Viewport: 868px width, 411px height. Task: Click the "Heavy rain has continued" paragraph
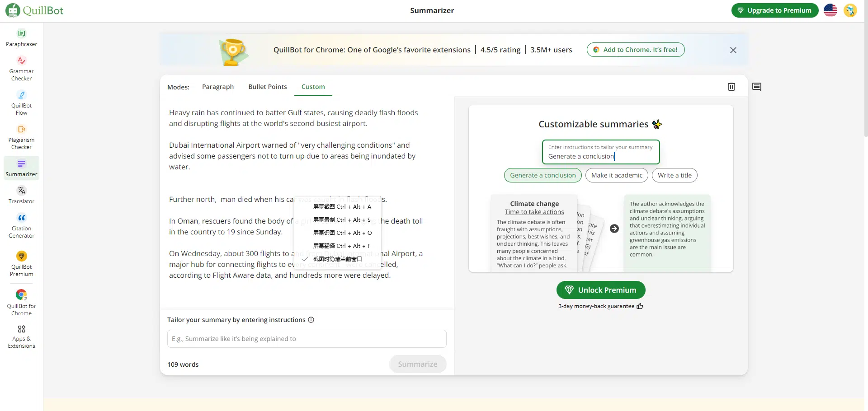point(293,118)
